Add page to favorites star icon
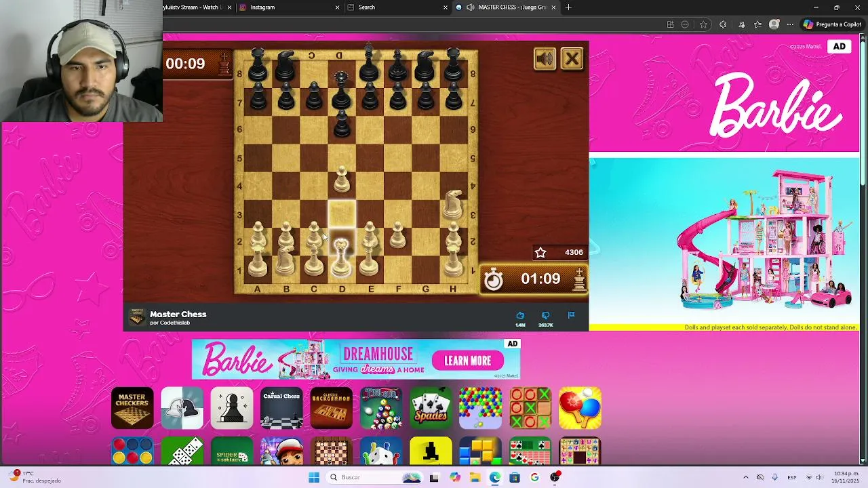868x488 pixels. 703,24
